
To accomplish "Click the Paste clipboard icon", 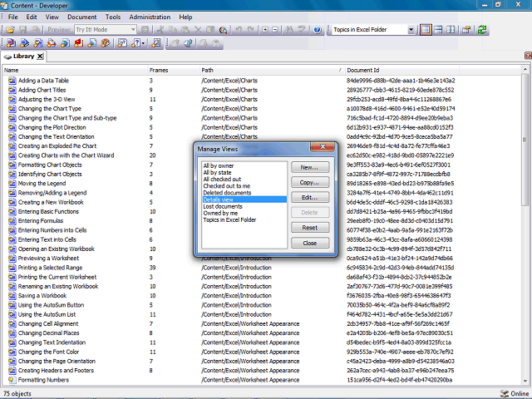I will click(185, 30).
